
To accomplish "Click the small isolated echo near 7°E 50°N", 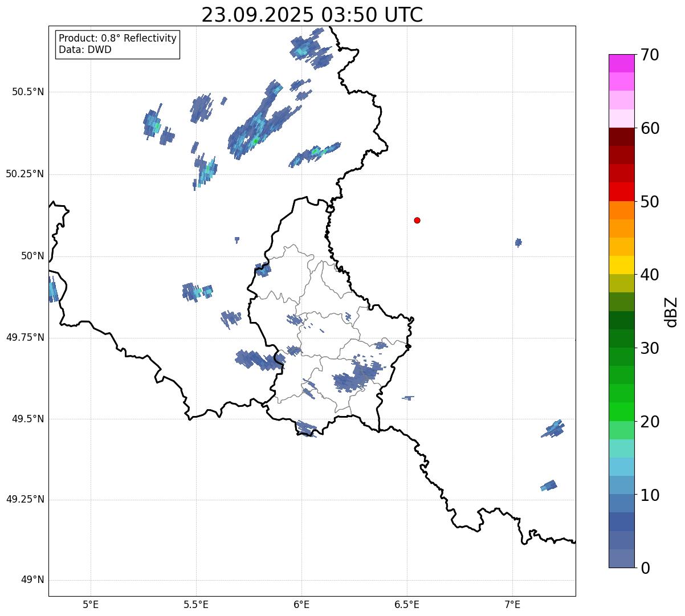I will tap(518, 243).
